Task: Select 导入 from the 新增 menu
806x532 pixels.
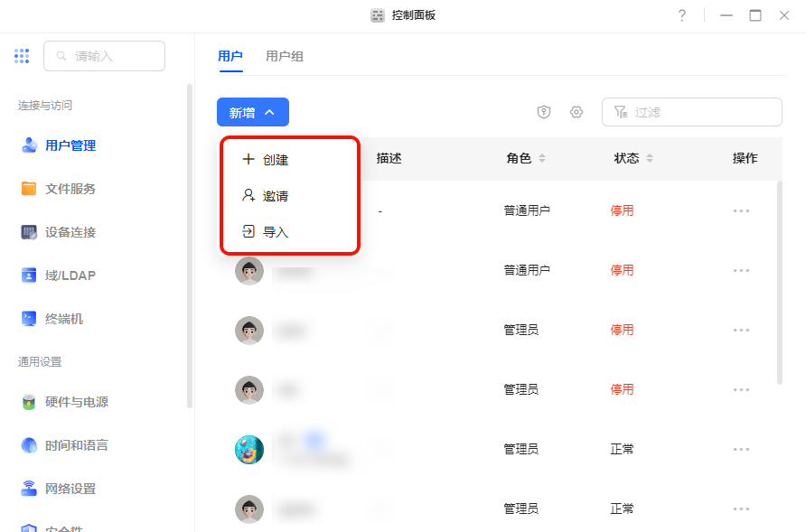Action: tap(275, 232)
